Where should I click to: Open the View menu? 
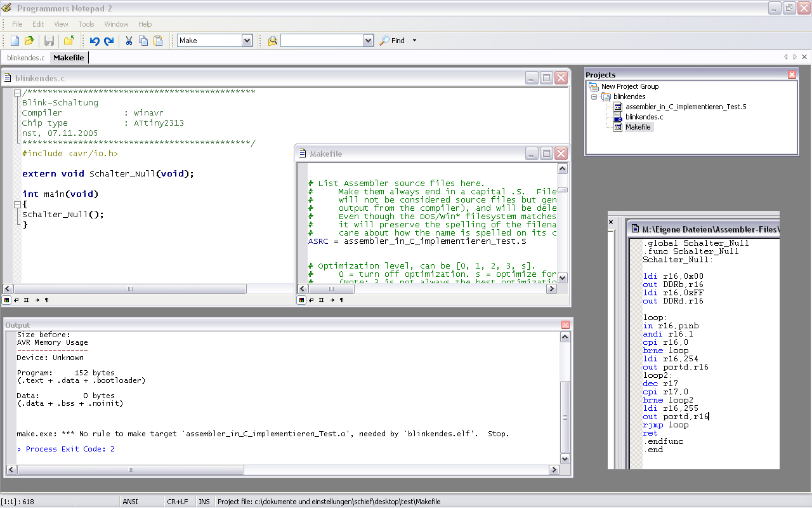pos(61,24)
